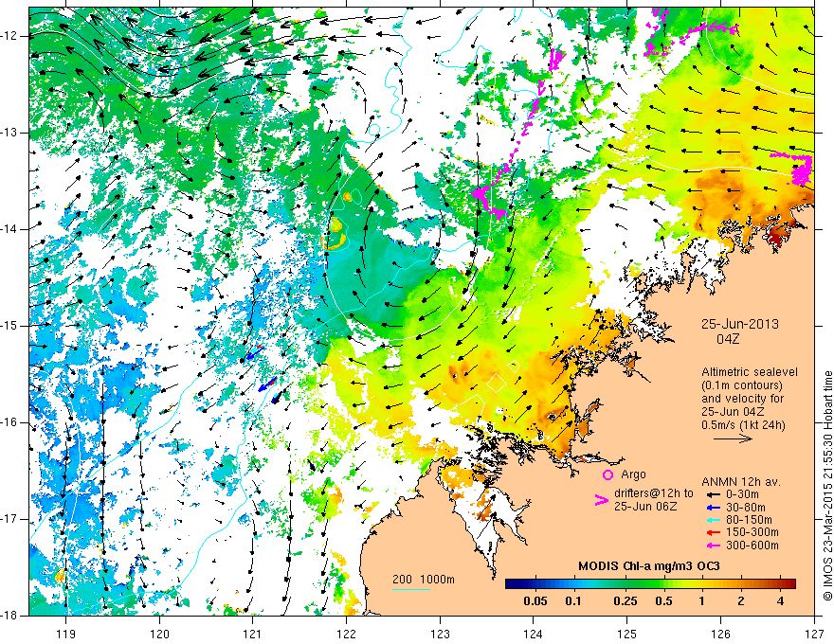Click the red 150-300m arrow legend icon
This screenshot has height=644, width=834.
tap(713, 532)
